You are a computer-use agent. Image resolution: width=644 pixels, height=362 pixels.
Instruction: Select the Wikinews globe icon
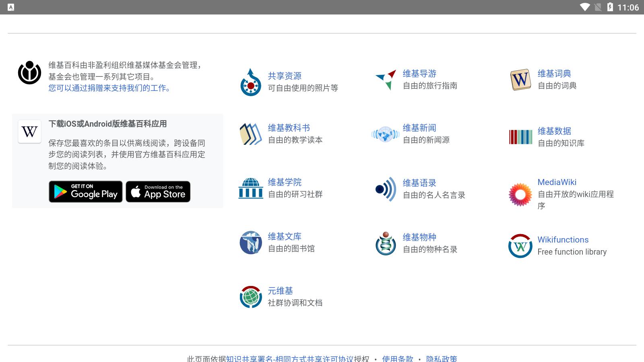[x=385, y=134]
